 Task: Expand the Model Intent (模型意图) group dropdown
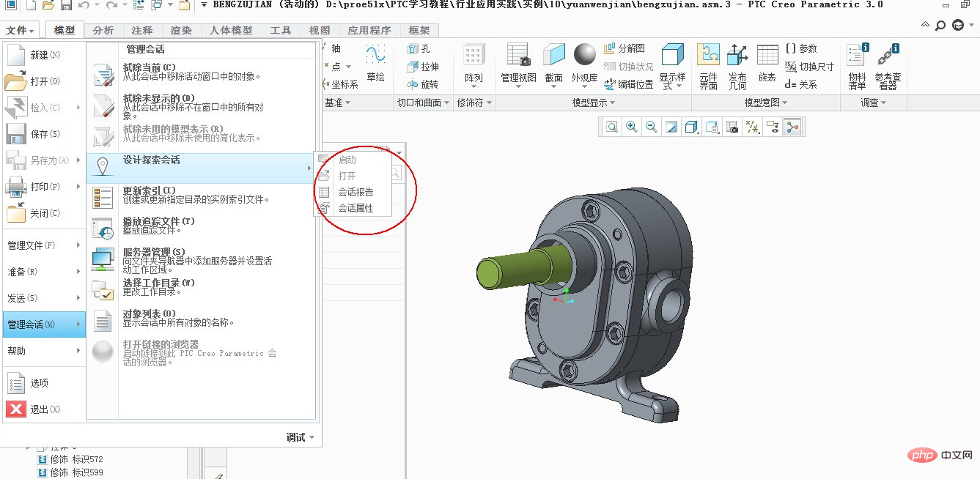766,103
